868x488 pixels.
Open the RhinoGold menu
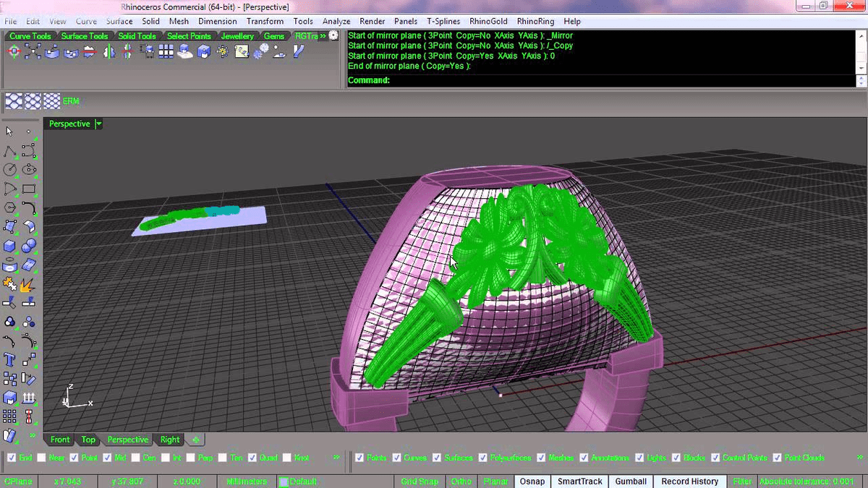pyautogui.click(x=488, y=22)
